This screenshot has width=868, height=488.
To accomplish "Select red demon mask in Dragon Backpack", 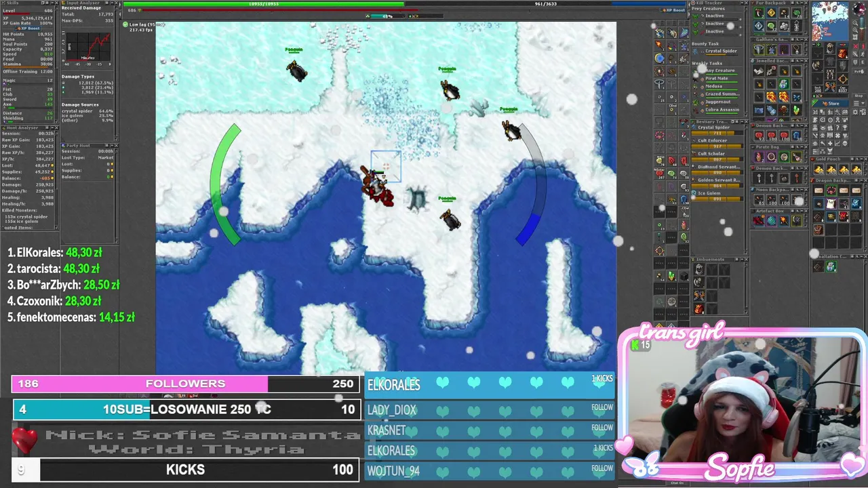I will click(844, 216).
